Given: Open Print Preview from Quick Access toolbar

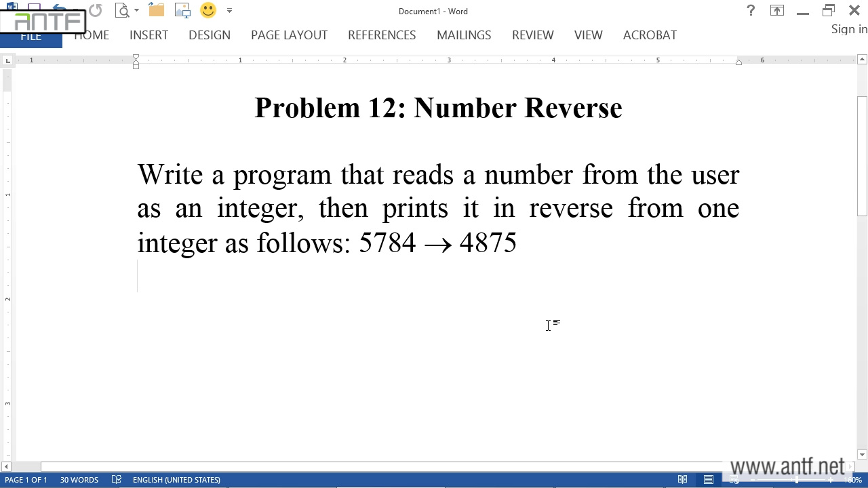Looking at the screenshot, I should point(122,10).
